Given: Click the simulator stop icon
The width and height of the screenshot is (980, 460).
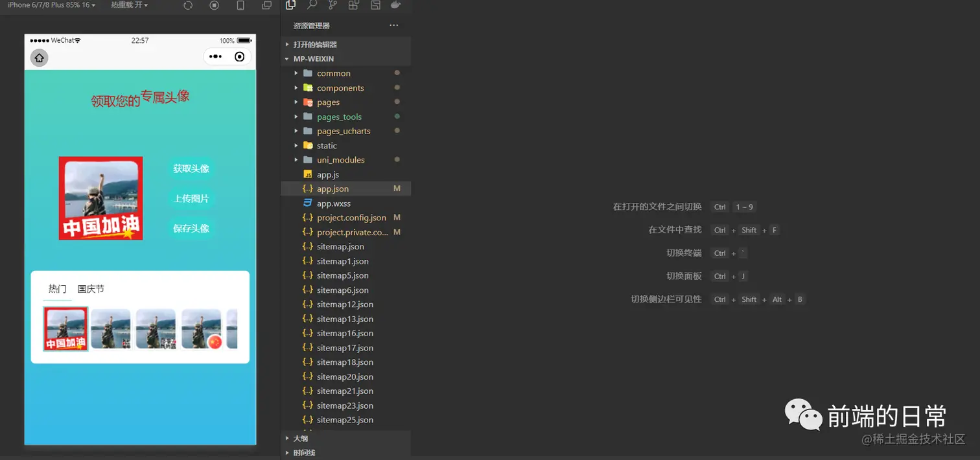Looking at the screenshot, I should (215, 5).
